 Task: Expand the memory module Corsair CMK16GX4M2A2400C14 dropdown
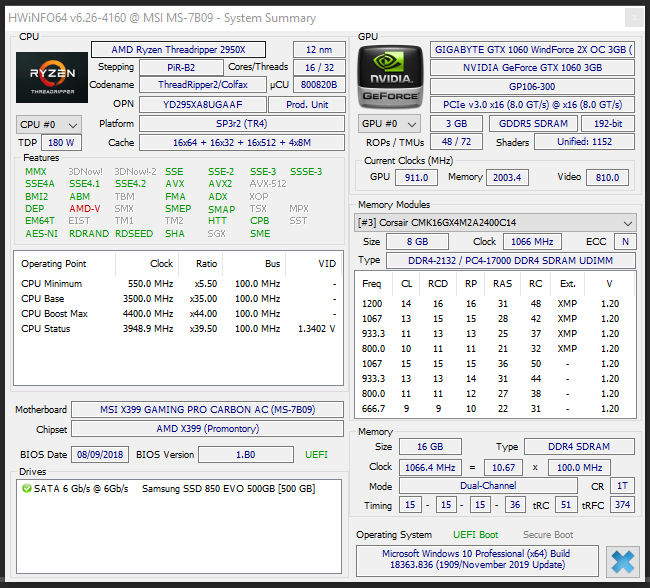[x=495, y=223]
